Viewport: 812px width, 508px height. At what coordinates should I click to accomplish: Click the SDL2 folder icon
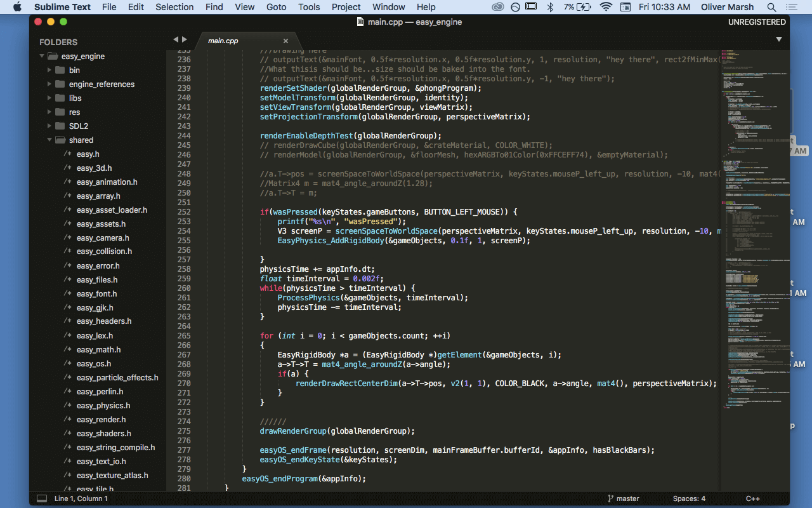(60, 126)
